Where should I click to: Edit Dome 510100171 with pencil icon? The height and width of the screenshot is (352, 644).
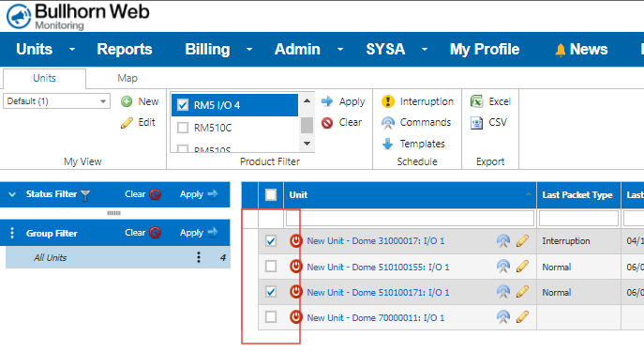(522, 292)
